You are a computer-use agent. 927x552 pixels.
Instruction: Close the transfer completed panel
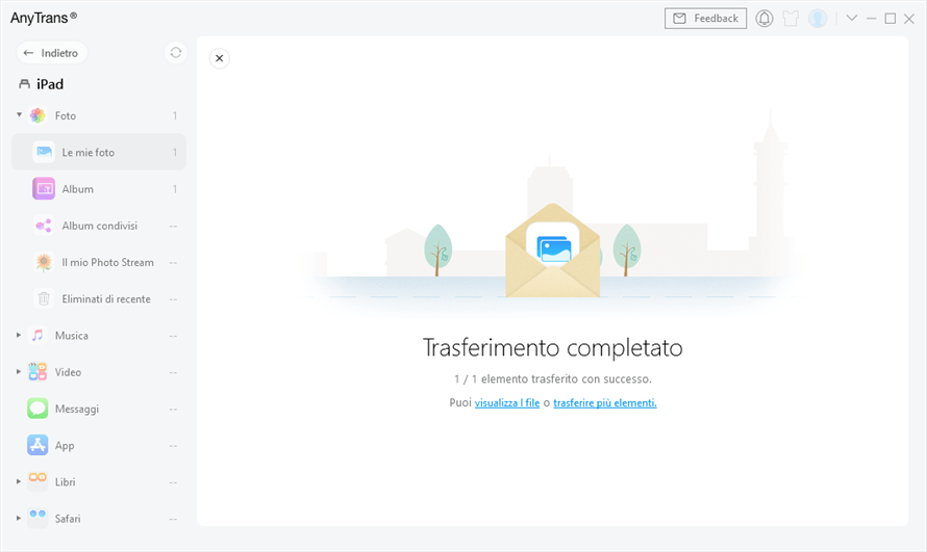click(219, 58)
